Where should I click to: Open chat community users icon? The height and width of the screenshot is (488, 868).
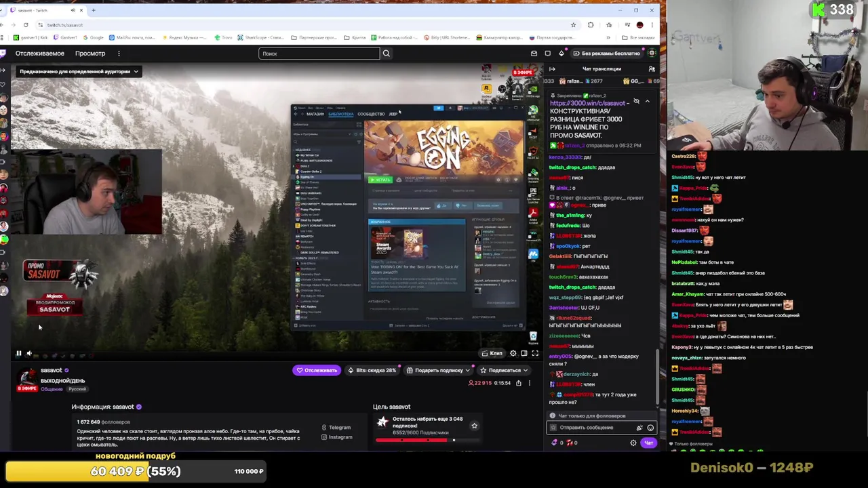point(652,69)
